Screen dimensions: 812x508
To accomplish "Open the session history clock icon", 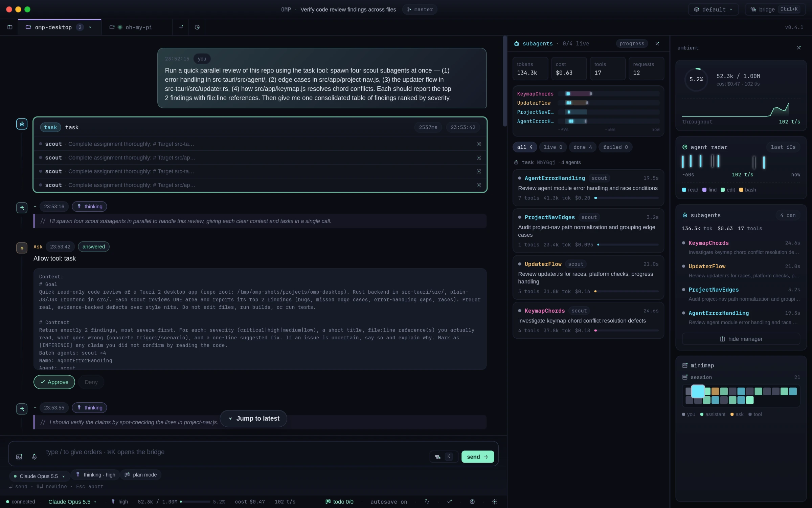I will [197, 27].
